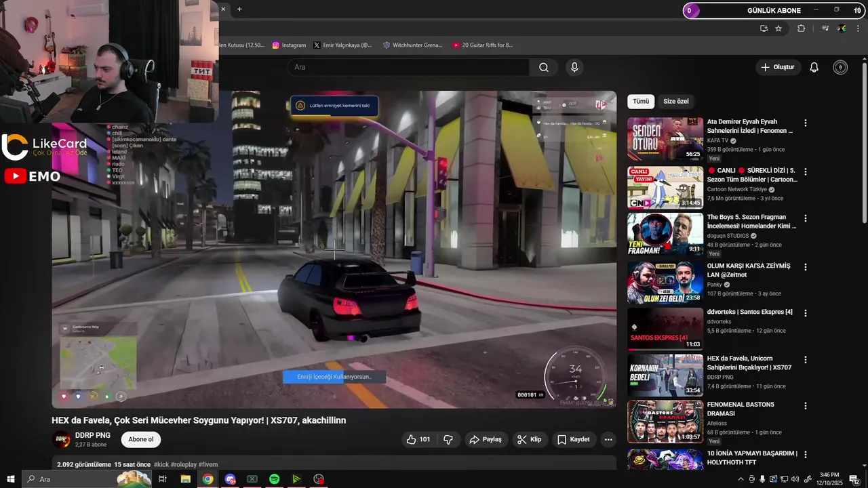Start voice search with the microphone icon
Image resolution: width=868 pixels, height=488 pixels.
pos(574,67)
